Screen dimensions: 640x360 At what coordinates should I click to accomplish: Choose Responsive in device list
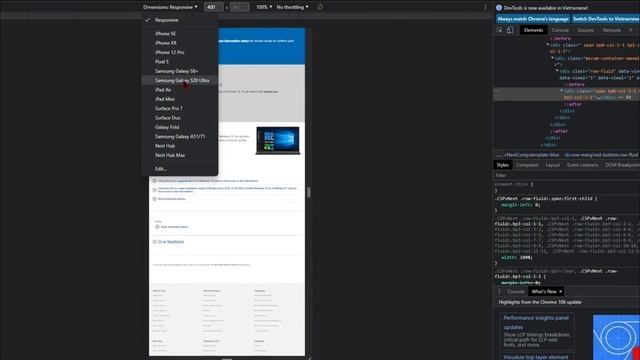click(x=180, y=20)
